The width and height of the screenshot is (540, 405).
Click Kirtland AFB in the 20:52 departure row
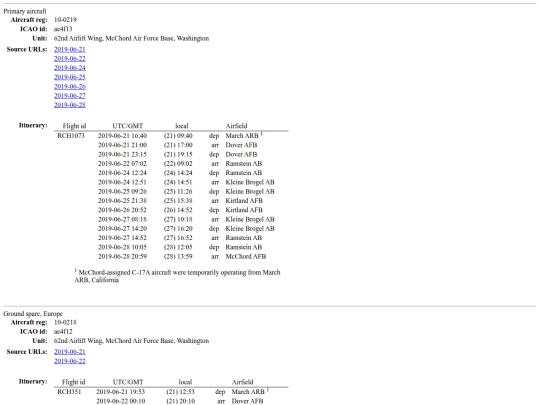[x=244, y=210]
